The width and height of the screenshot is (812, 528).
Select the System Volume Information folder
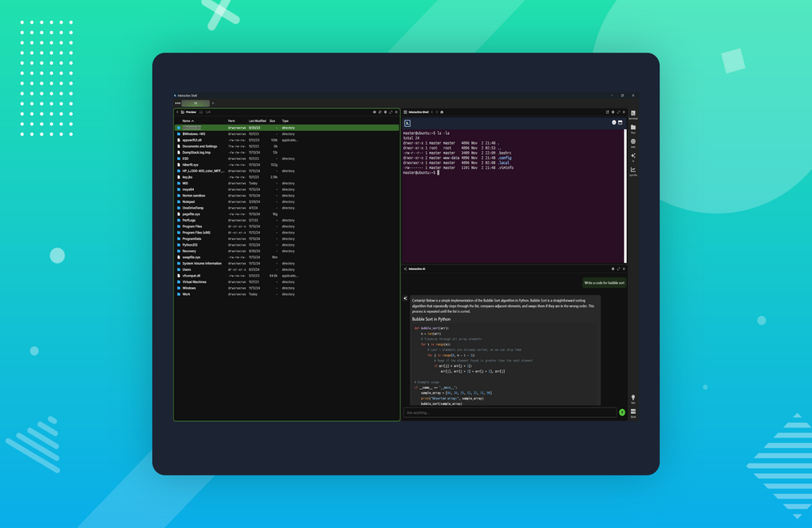point(286,264)
